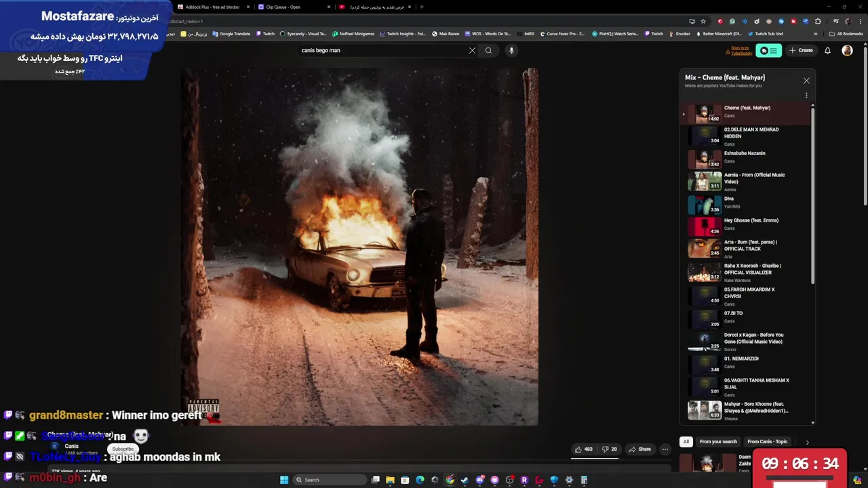Open the Mak Raven bookmark

tap(446, 34)
